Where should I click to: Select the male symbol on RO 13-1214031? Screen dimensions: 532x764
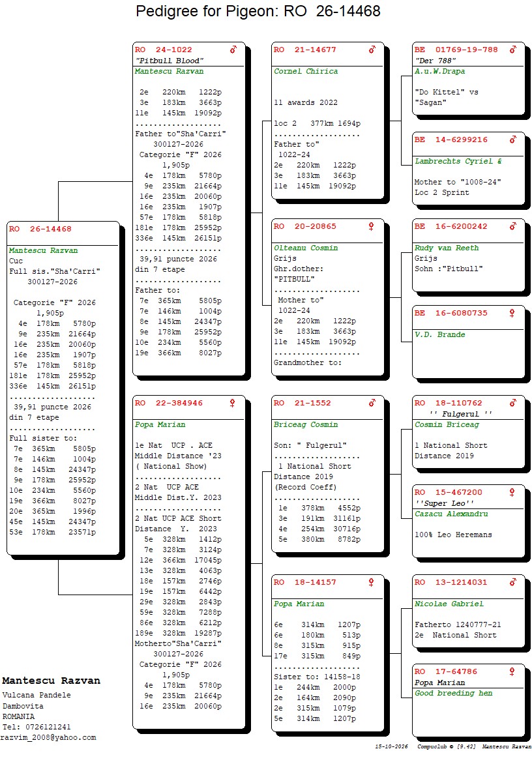pyautogui.click(x=513, y=582)
